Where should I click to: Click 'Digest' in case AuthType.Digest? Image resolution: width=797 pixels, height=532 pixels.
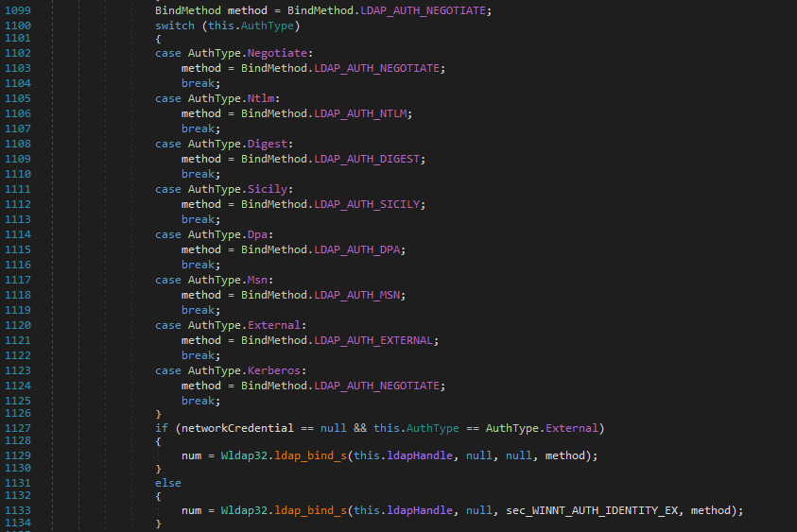click(268, 144)
